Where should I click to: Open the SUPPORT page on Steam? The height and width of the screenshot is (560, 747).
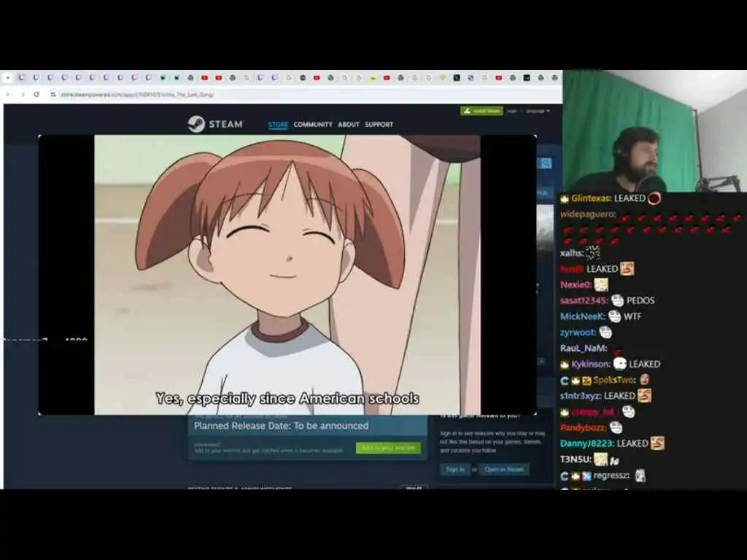pyautogui.click(x=379, y=125)
